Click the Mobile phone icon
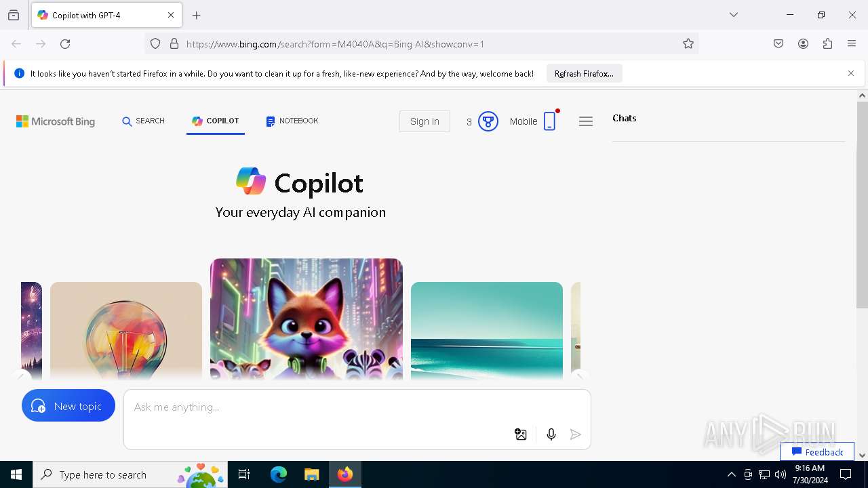The image size is (868, 488). tap(550, 121)
